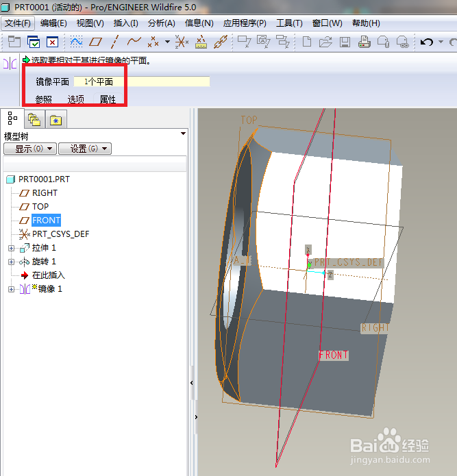
Task: Open the 工具(T) menu
Action: 289,23
